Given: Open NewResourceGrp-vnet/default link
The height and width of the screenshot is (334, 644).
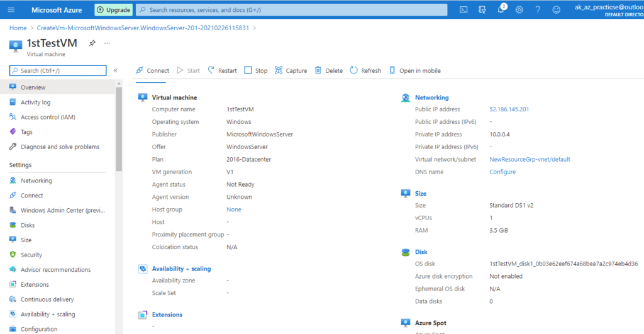Looking at the screenshot, I should pos(530,159).
